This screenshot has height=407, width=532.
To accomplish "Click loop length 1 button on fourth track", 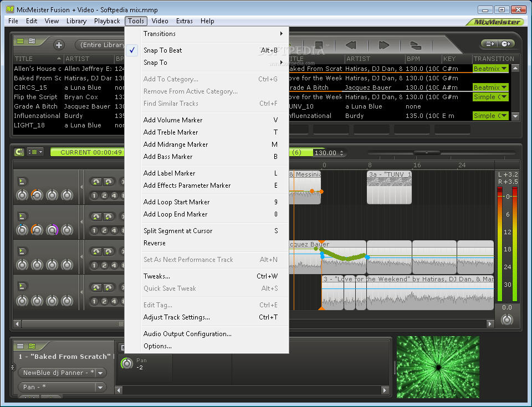I will [95, 301].
